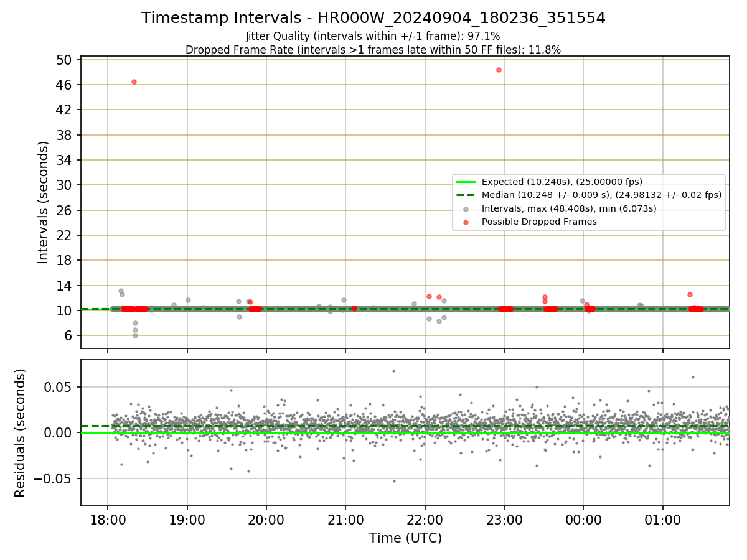
Task: Click the 'Dropped Frame Rate' subtitle line
Action: [374, 50]
